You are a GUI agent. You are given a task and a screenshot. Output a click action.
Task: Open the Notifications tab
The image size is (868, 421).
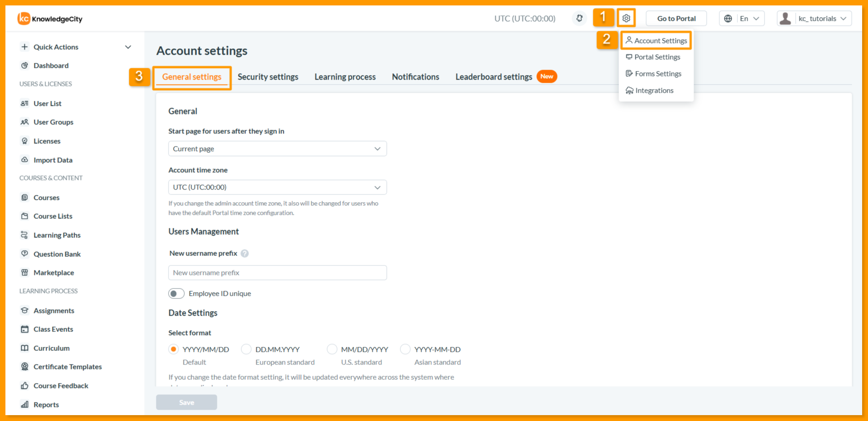[x=416, y=77]
